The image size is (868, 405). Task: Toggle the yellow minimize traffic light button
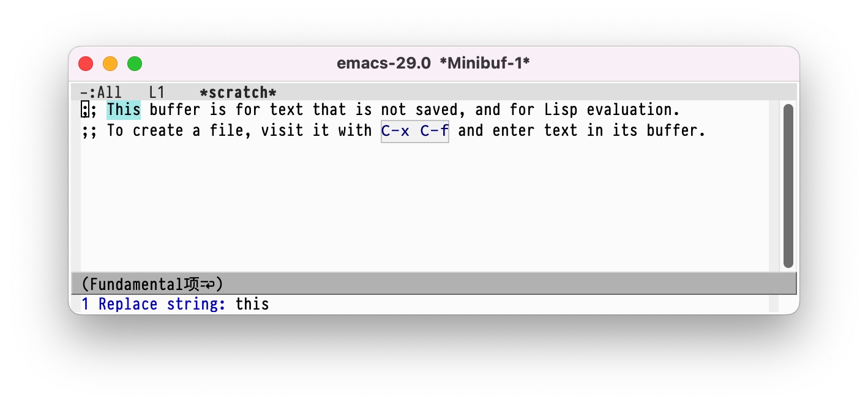pyautogui.click(x=110, y=63)
